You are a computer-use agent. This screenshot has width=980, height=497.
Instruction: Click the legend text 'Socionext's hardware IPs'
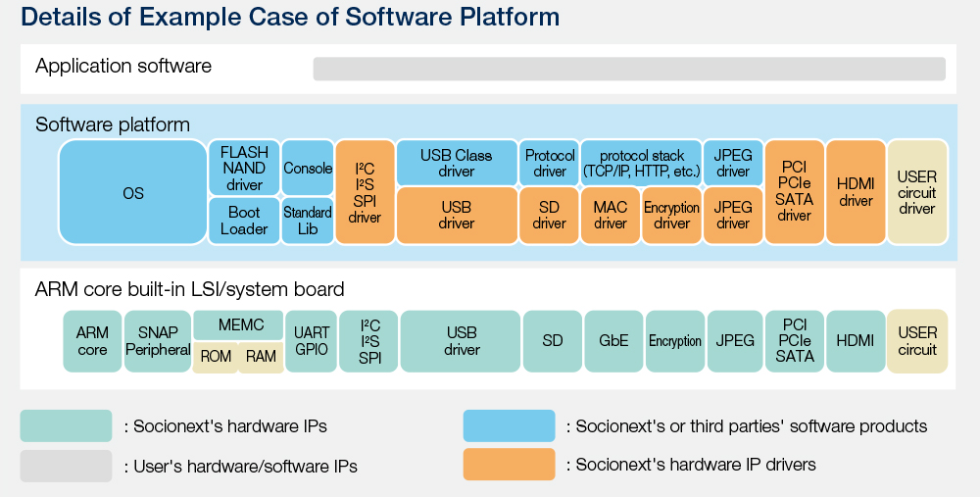click(x=230, y=426)
